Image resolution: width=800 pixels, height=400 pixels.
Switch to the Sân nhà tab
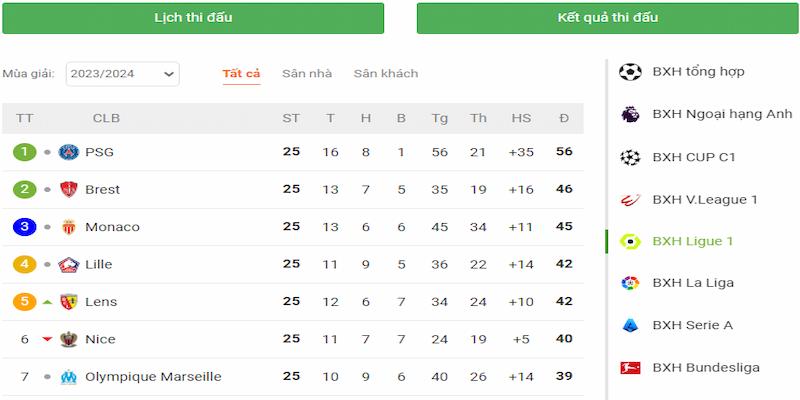[x=307, y=74]
